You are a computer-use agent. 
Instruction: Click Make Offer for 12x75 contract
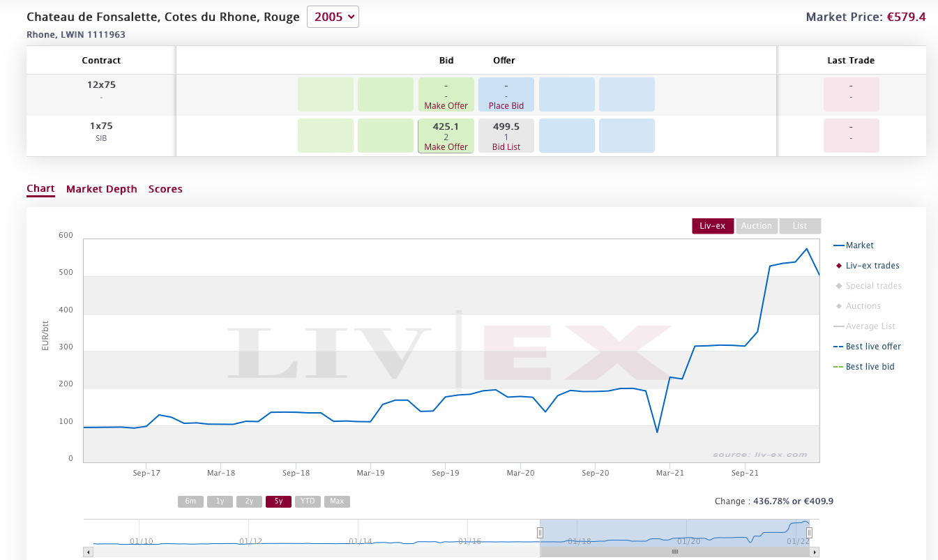[446, 106]
